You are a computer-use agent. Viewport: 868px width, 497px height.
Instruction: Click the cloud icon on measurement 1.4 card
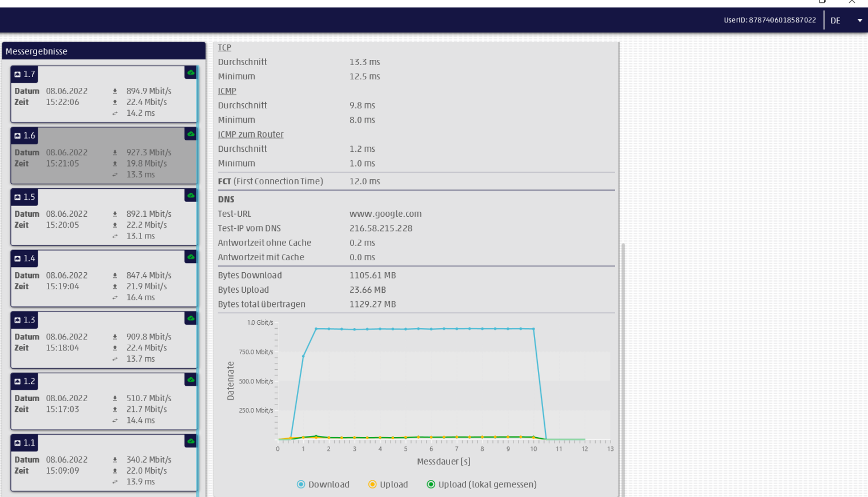click(x=191, y=257)
